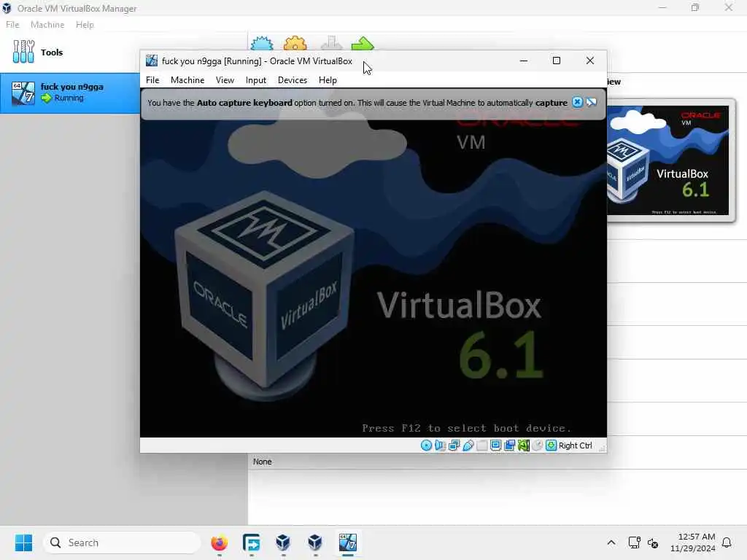Click the VM window title bar icon
Image resolution: width=747 pixels, height=560 pixels.
152,61
